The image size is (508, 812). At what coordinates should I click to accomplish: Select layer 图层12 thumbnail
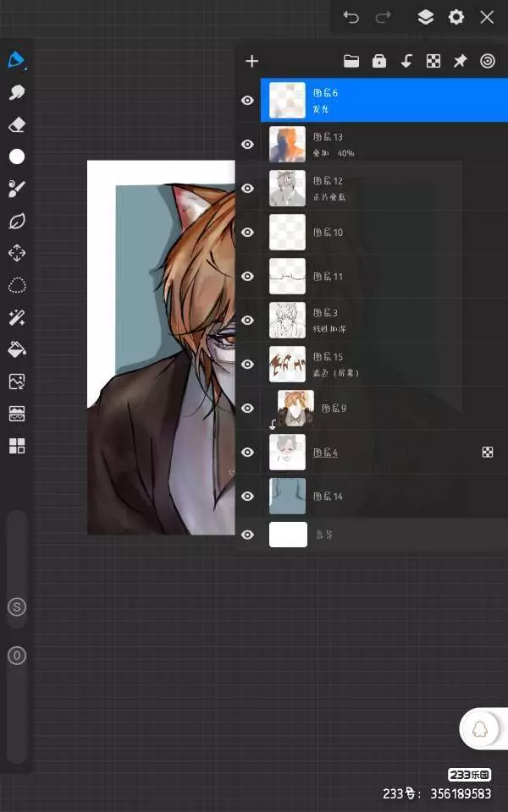tap(287, 189)
